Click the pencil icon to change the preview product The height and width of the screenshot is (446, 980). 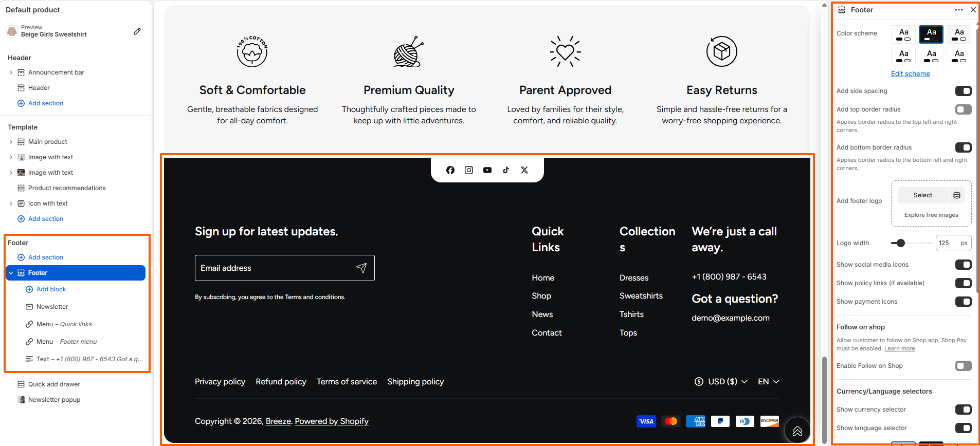tap(137, 31)
